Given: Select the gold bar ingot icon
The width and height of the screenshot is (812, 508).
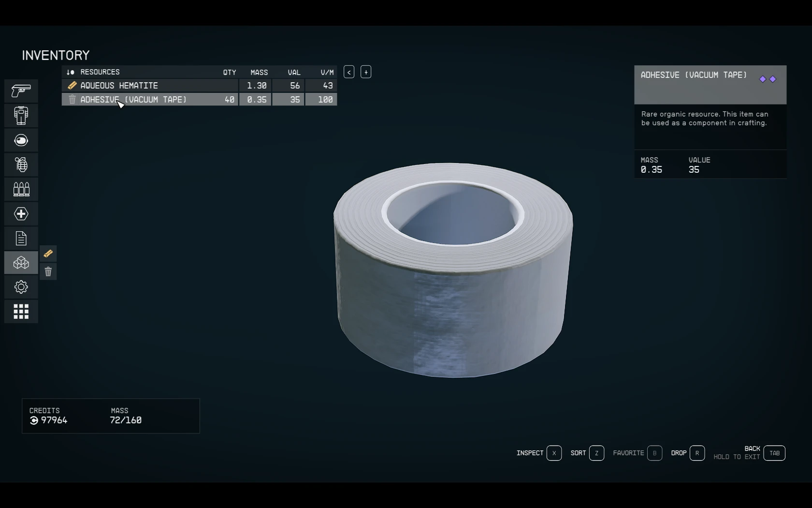Looking at the screenshot, I should 48,254.
